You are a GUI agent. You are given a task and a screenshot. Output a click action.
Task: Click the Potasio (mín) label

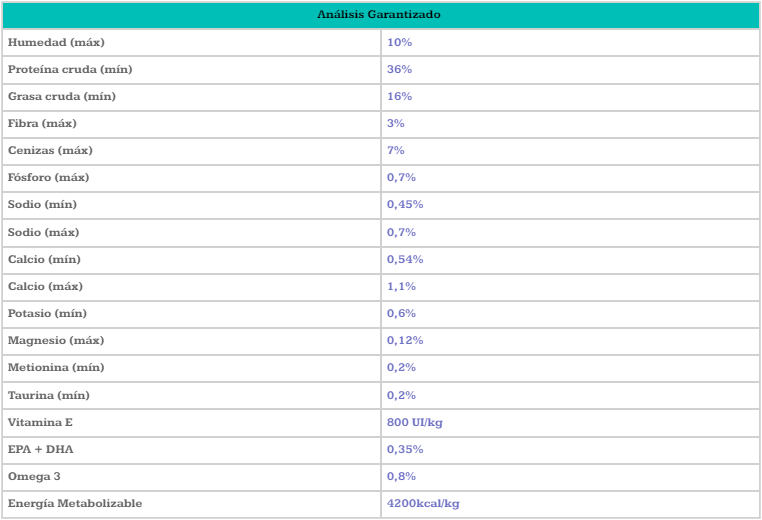[47, 313]
